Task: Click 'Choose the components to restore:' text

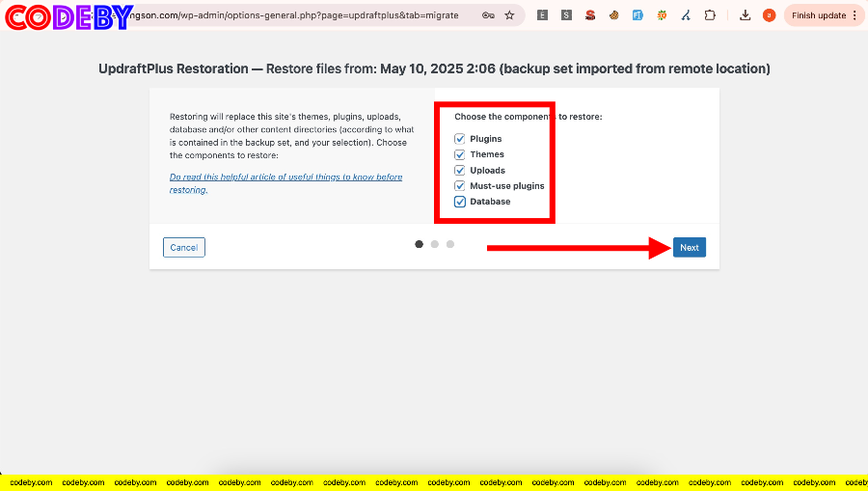Action: coord(529,117)
